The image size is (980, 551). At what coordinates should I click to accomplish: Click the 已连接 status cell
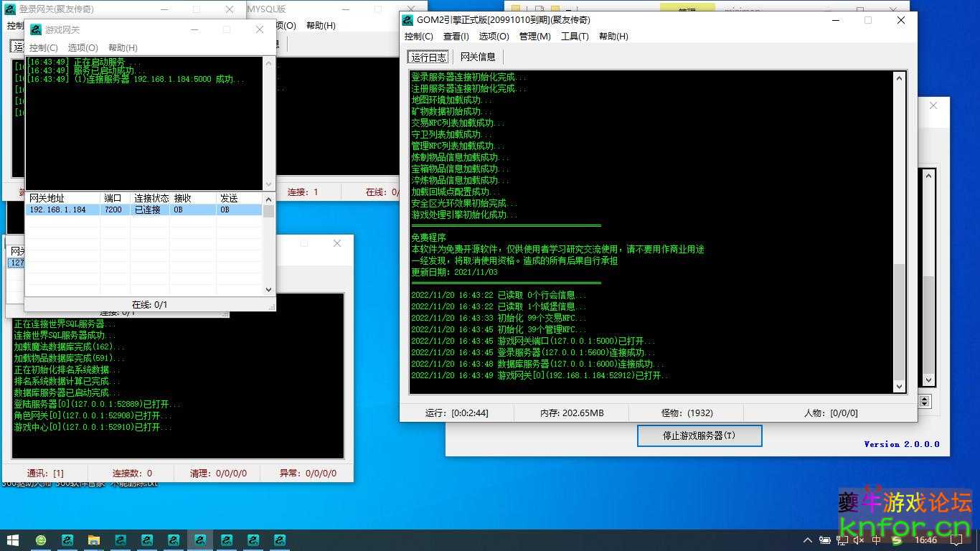[x=148, y=210]
